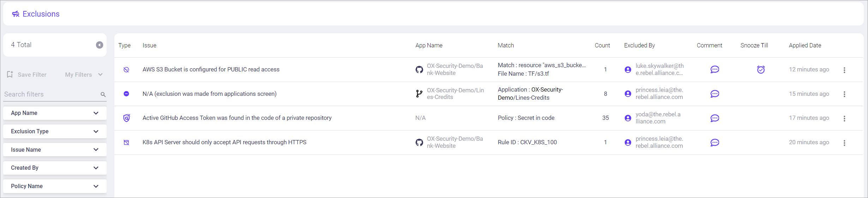Viewport: 868px width, 198px height.
Task: Open the My Filters dropdown
Action: coord(84,75)
